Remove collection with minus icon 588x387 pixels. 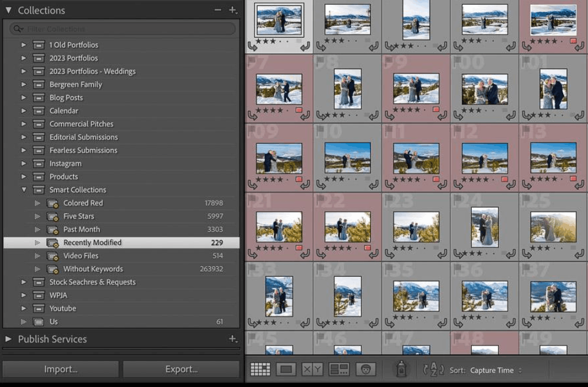[x=218, y=10]
